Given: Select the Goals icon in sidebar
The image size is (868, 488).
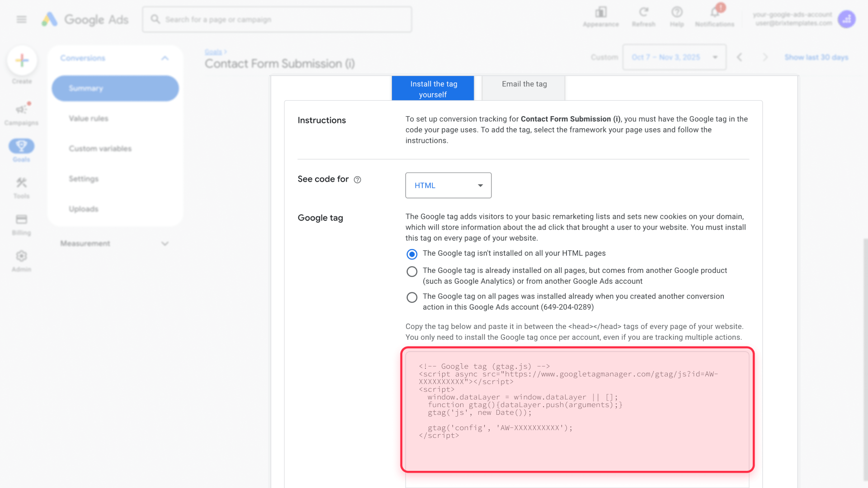Looking at the screenshot, I should pyautogui.click(x=21, y=149).
